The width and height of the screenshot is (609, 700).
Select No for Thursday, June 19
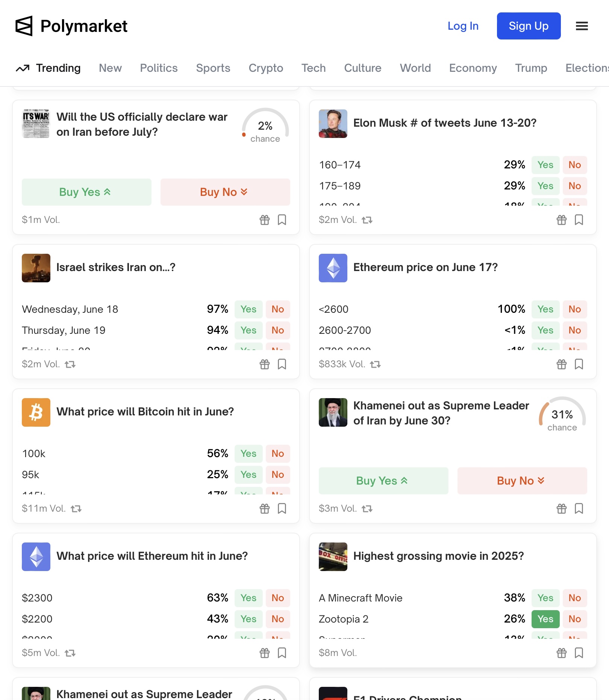point(278,330)
